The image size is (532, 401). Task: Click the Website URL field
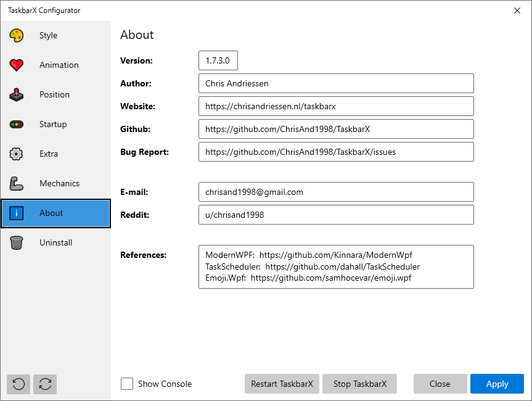(x=336, y=106)
